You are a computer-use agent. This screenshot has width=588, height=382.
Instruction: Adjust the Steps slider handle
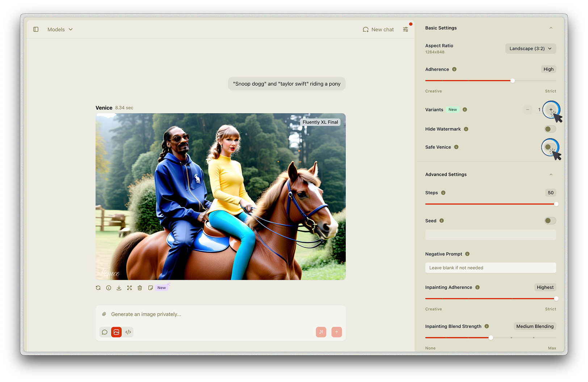[x=556, y=204]
